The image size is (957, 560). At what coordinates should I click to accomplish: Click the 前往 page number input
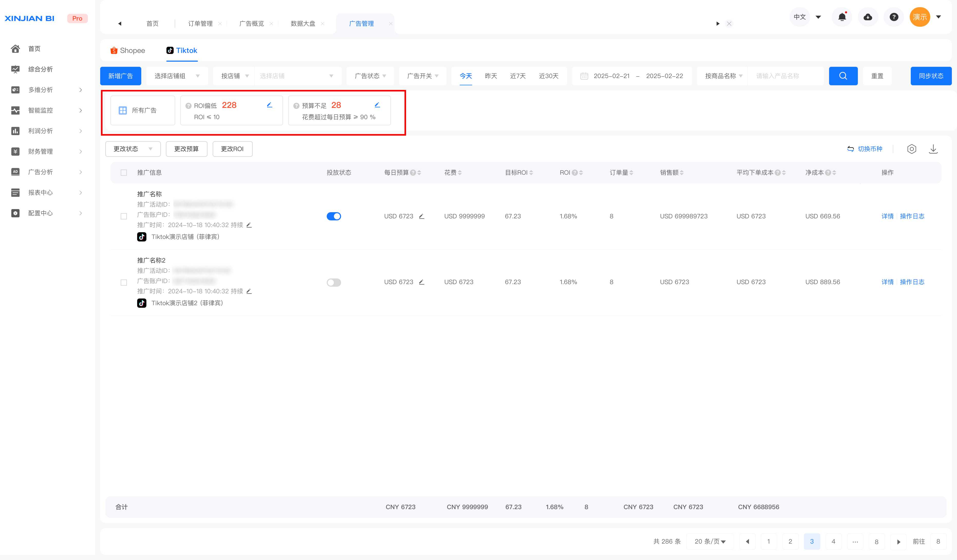click(x=938, y=542)
